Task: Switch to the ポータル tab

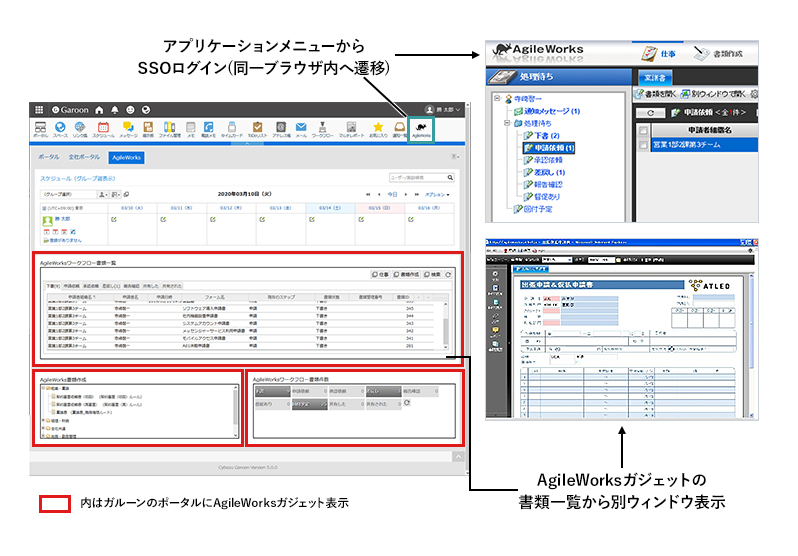Action: (49, 157)
